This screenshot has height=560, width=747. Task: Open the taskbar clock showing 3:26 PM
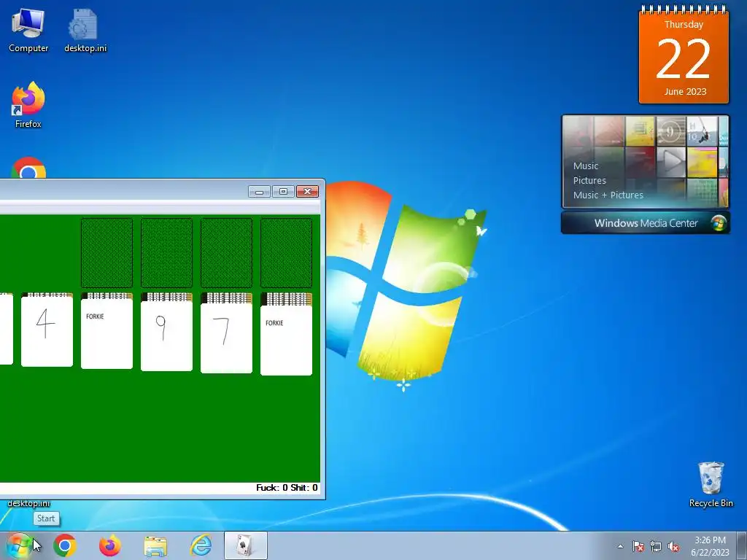710,546
